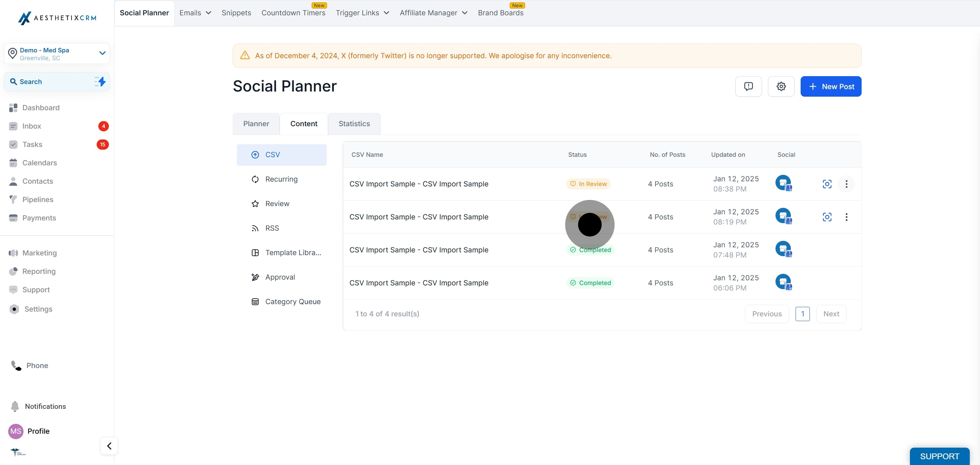Switch to the Statistics tab

tap(354, 123)
